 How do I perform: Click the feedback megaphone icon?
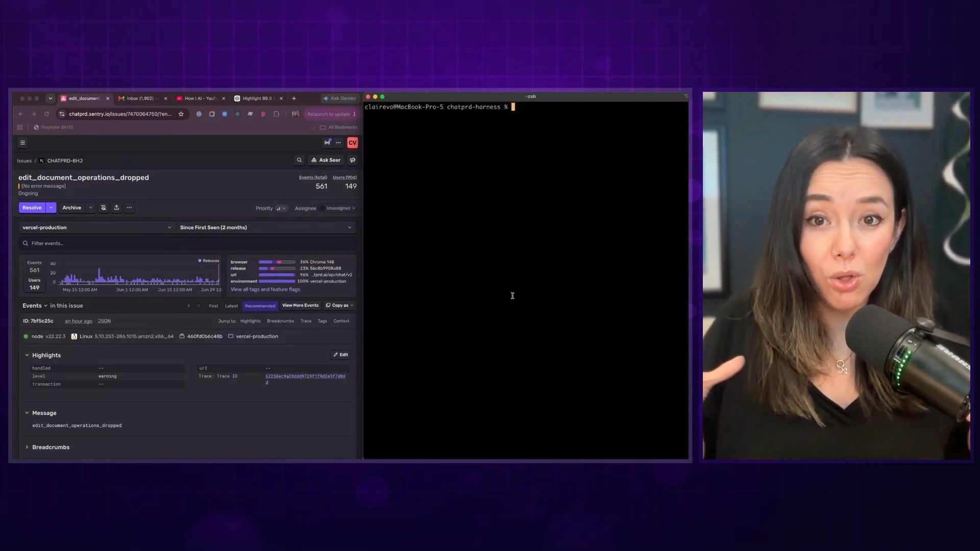[352, 160]
